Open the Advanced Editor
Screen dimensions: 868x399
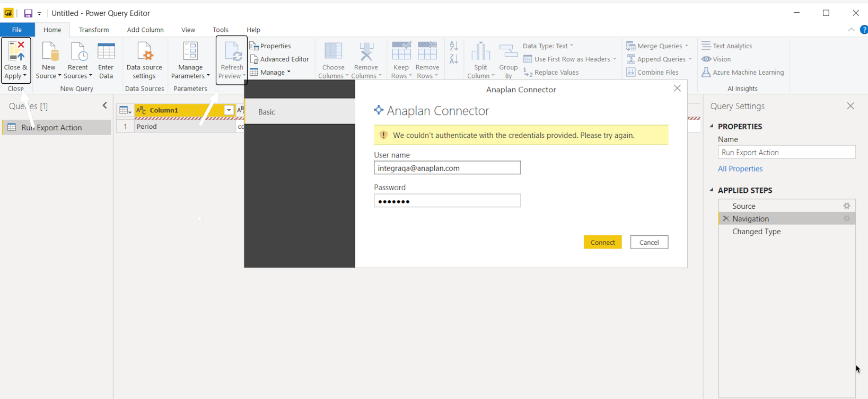[279, 59]
